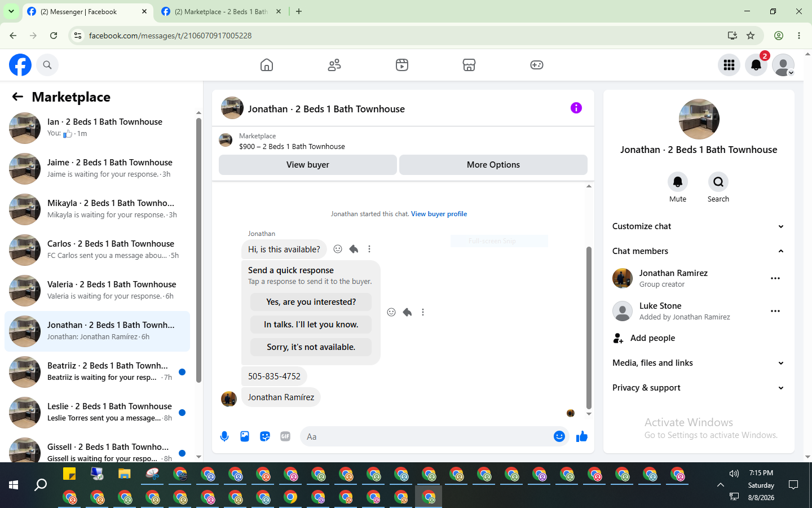Open the account profile avatar menu
The height and width of the screenshot is (508, 812).
(x=783, y=65)
